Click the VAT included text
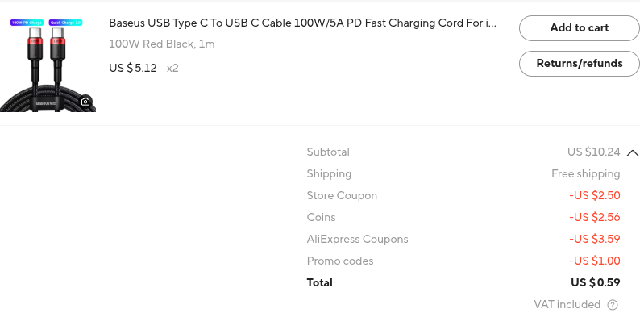This screenshot has height=317, width=644. point(567,305)
